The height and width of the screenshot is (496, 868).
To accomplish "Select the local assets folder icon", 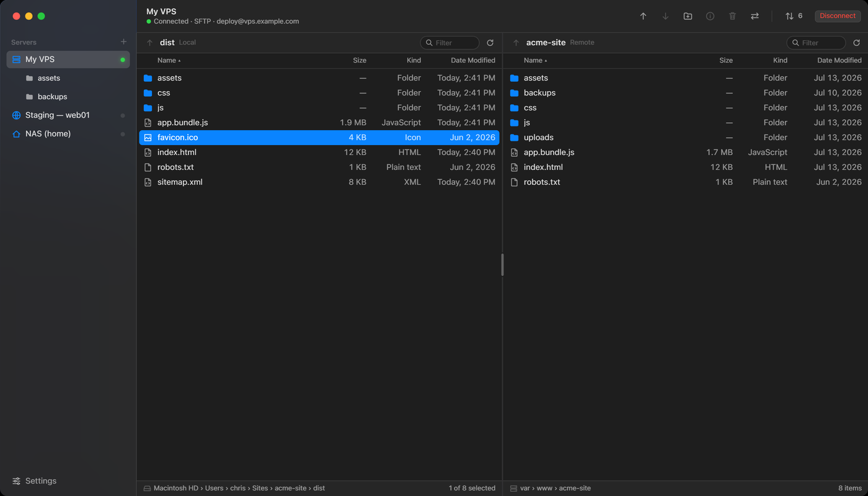I will click(148, 78).
